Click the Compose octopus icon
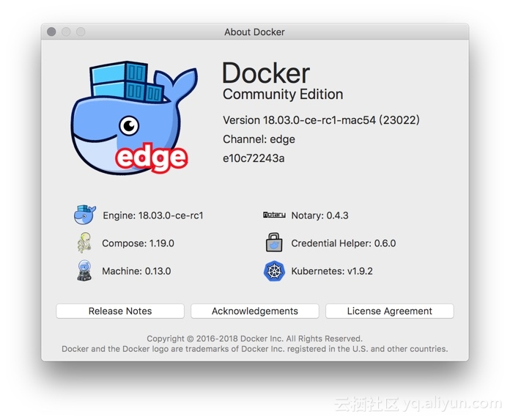 point(84,243)
